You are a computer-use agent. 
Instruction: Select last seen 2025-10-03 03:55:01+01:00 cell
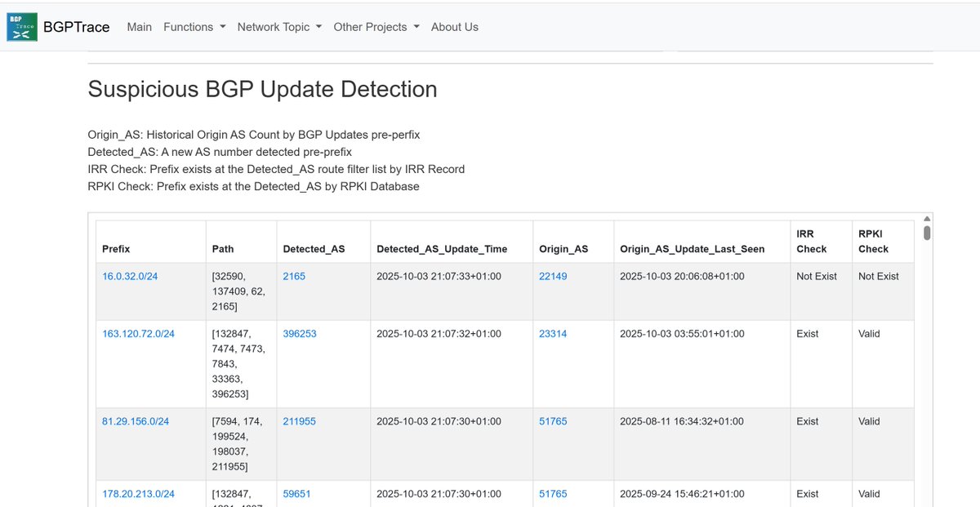[702, 364]
